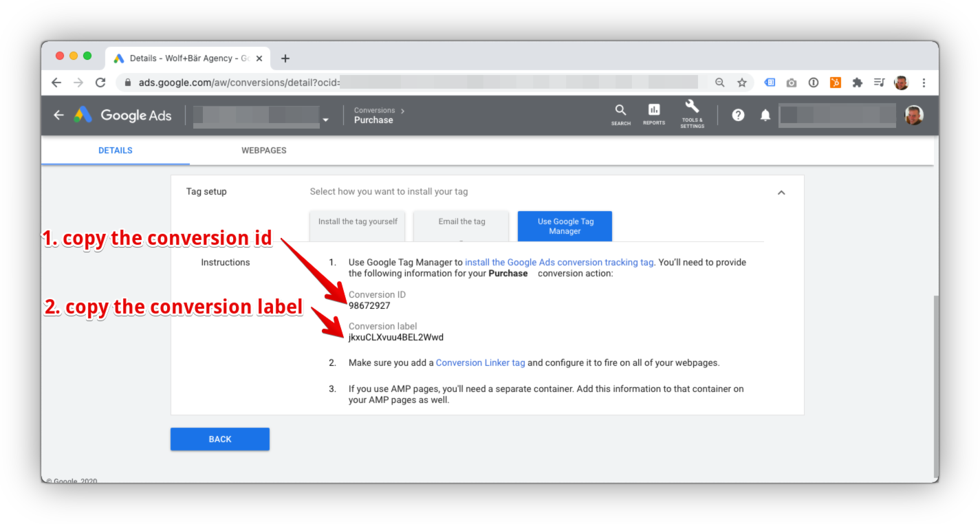Image resolution: width=980 pixels, height=524 pixels.
Task: Click the site lock icon
Action: tap(128, 83)
